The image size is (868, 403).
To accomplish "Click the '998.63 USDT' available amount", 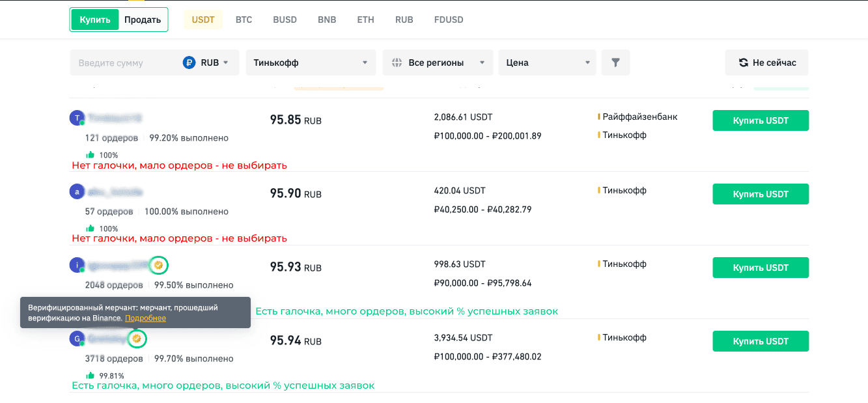I will coord(459,264).
